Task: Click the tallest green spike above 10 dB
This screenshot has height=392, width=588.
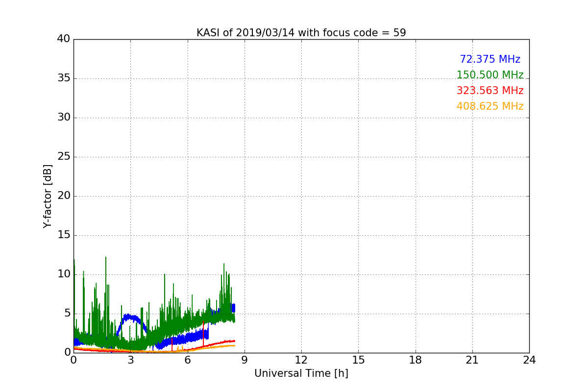Action: [x=105, y=274]
